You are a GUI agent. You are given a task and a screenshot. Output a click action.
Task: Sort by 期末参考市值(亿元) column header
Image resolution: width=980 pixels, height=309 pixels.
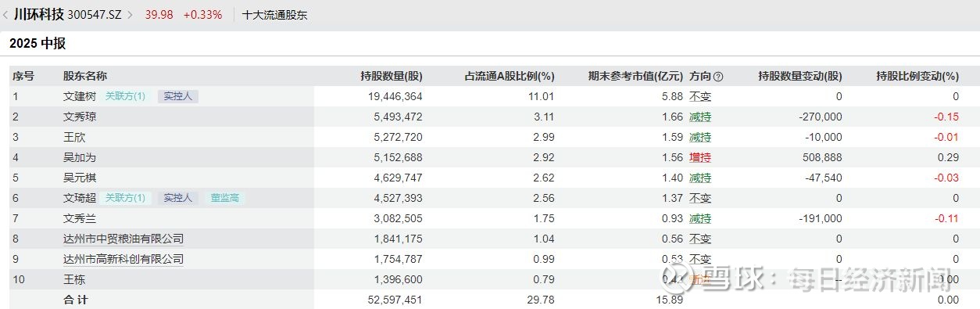coord(635,77)
